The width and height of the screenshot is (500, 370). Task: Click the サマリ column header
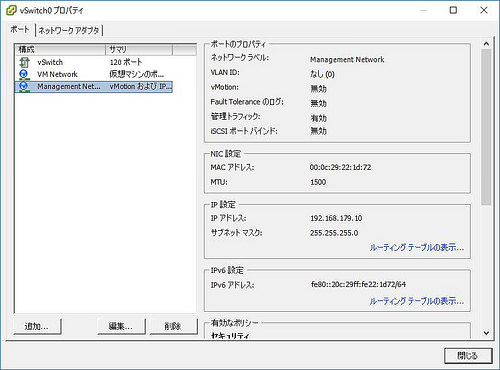(x=139, y=50)
